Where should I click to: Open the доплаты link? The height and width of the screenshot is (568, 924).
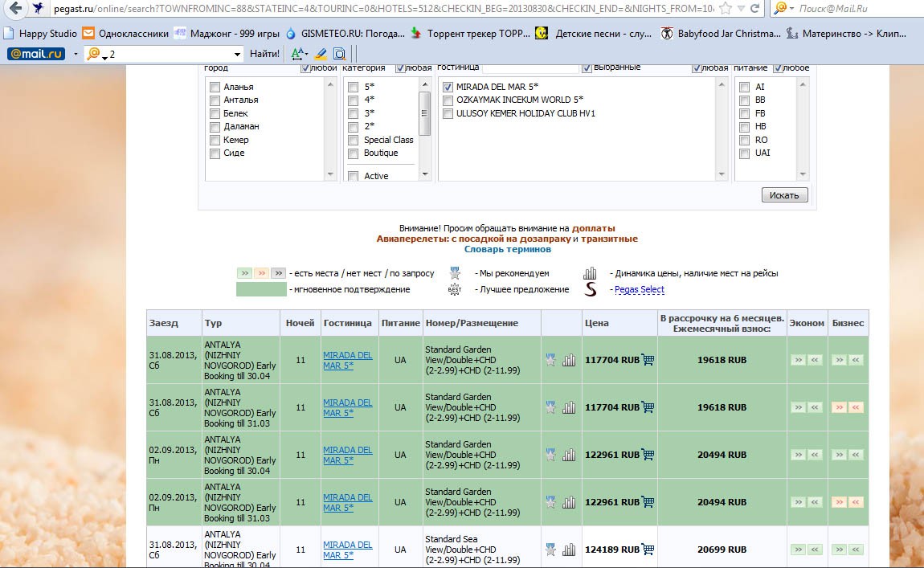594,229
